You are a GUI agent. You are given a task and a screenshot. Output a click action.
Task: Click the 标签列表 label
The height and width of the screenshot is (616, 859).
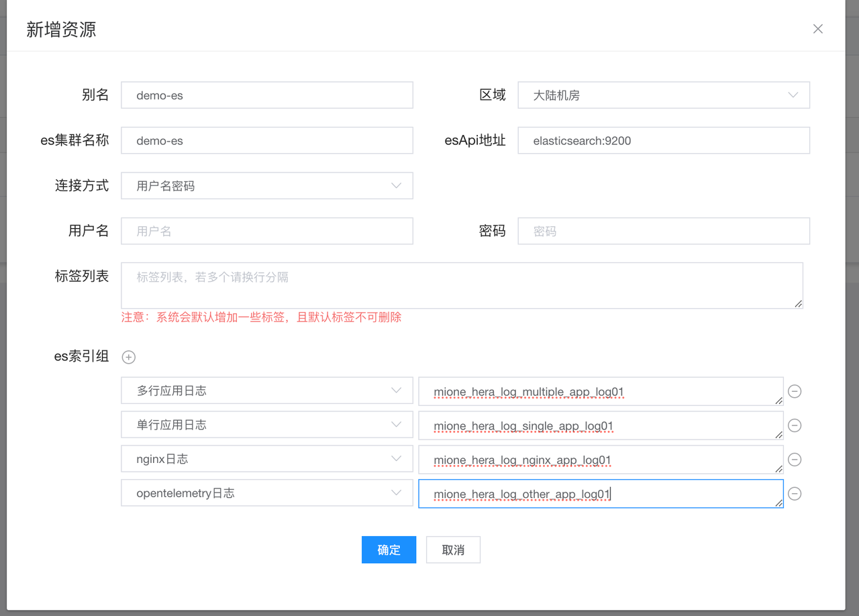pos(82,276)
